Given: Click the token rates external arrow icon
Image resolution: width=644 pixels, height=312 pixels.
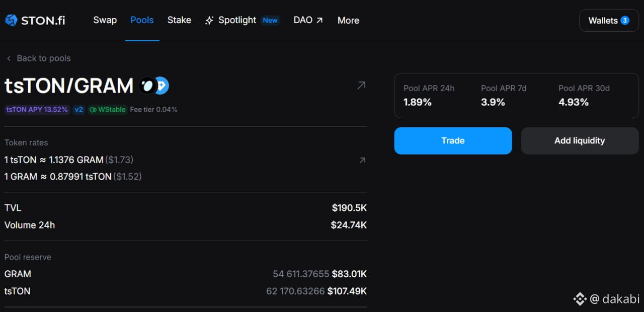Looking at the screenshot, I should 362,160.
